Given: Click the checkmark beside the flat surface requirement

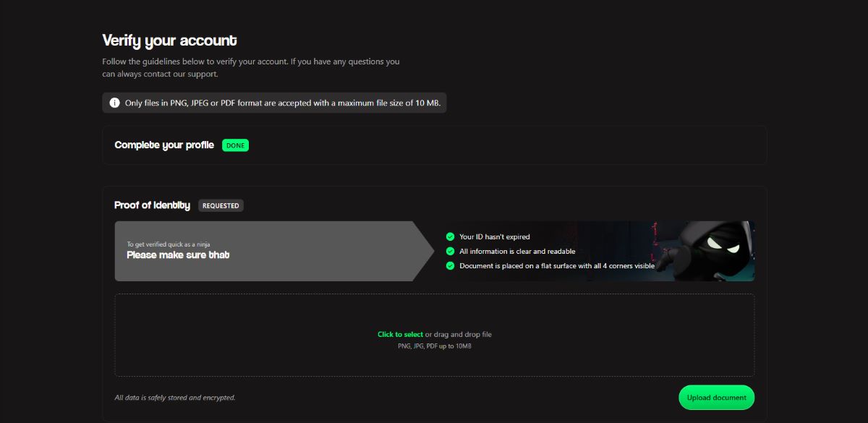Looking at the screenshot, I should tap(449, 265).
